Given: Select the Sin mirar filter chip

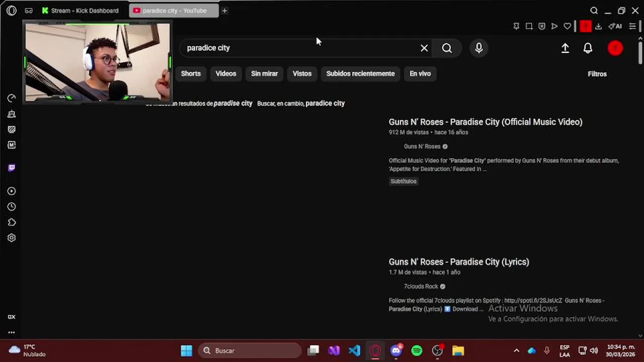Looking at the screenshot, I should coord(265,73).
